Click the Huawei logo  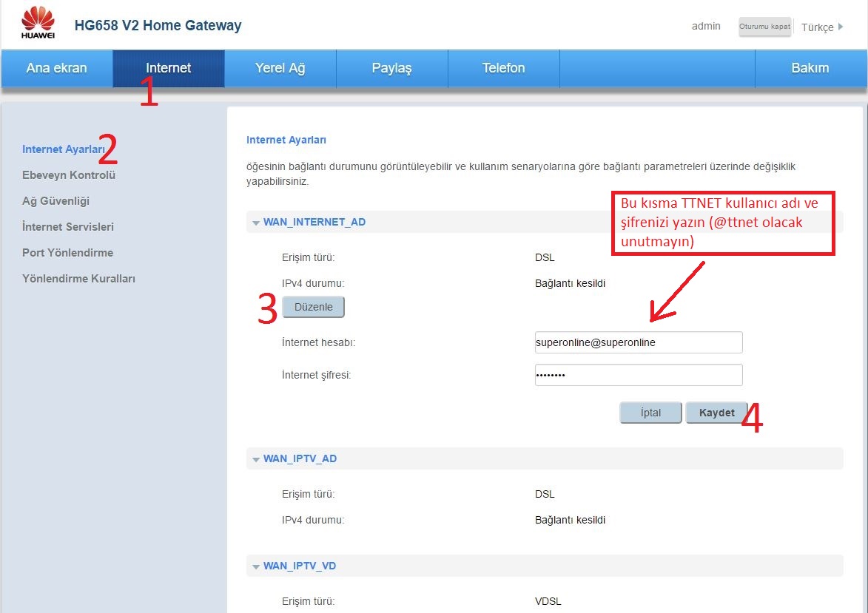click(38, 23)
